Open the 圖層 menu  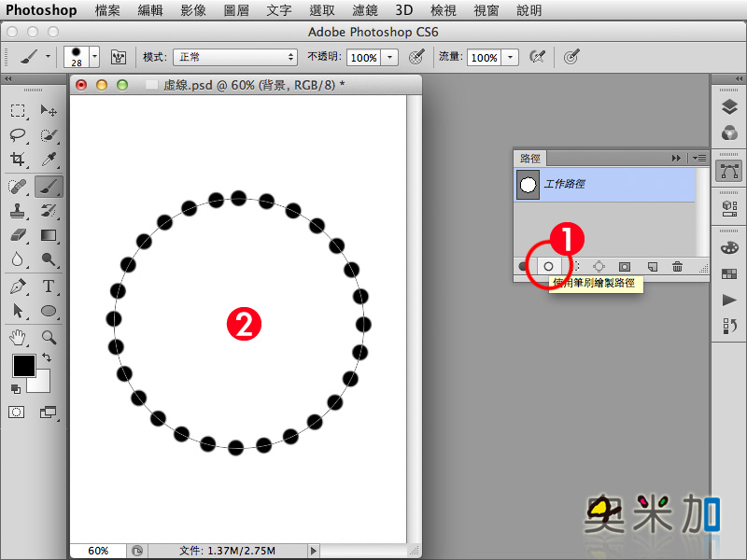point(236,10)
